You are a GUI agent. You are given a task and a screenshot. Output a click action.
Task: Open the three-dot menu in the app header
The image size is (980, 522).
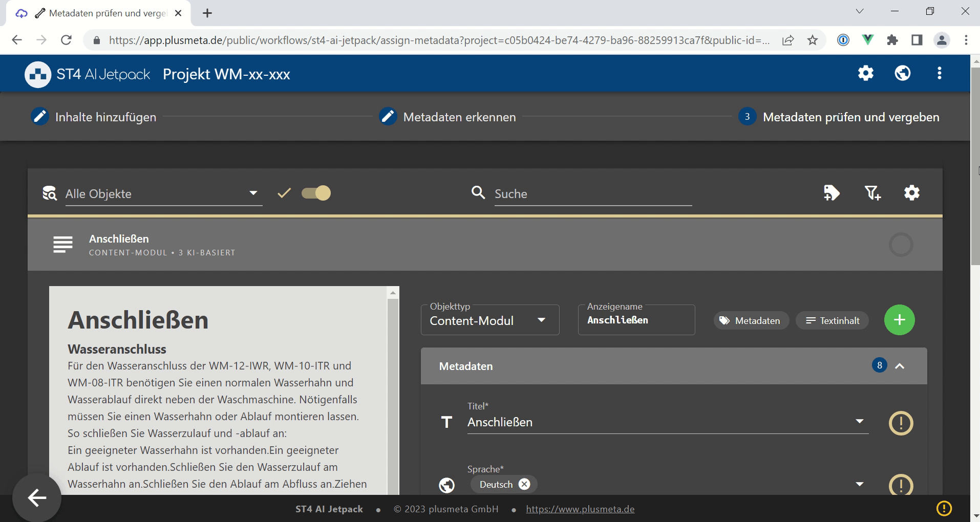click(x=940, y=73)
